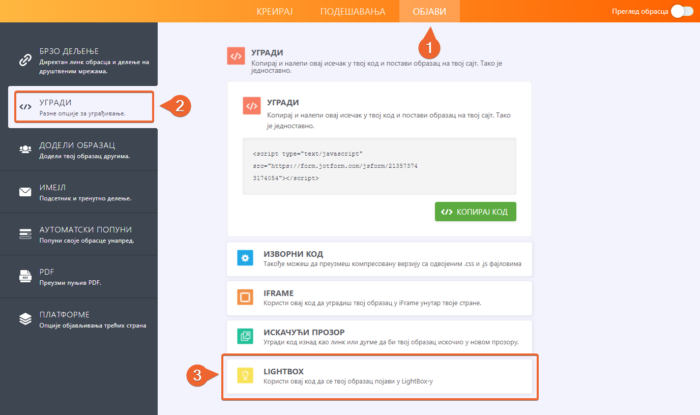Open the ИМЕЈЛ sidebar section
Image resolution: width=700 pixels, height=415 pixels.
tap(79, 192)
